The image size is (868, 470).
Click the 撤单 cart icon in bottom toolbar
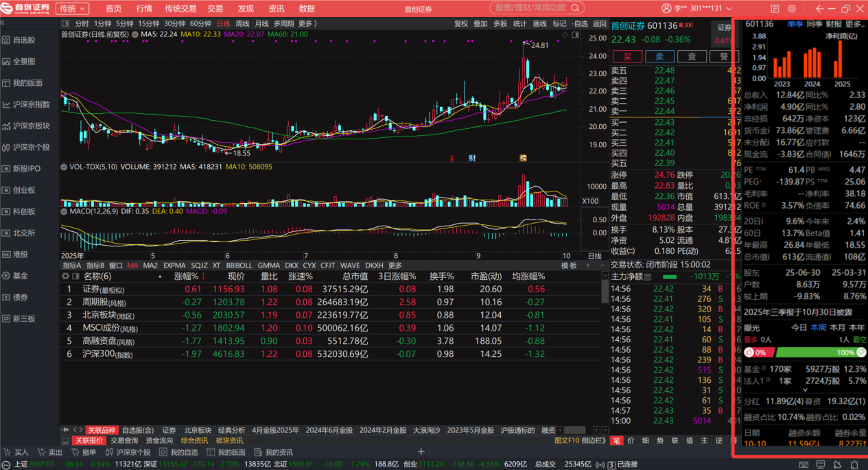point(74,452)
